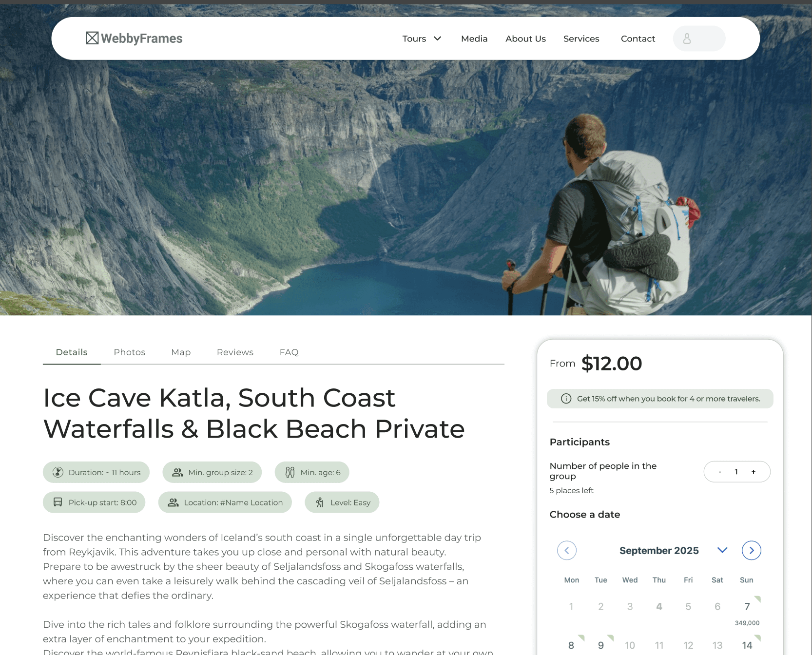Open the Contact link

coord(638,39)
